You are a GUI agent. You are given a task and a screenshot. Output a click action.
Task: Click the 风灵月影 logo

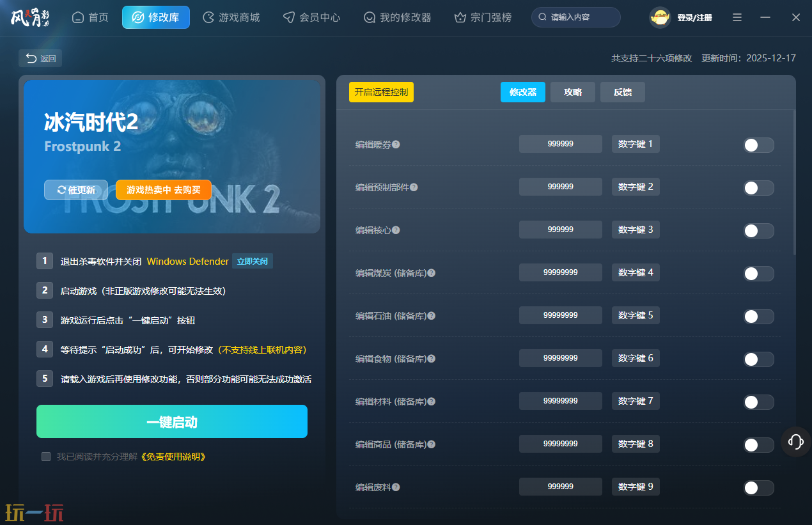(x=30, y=17)
